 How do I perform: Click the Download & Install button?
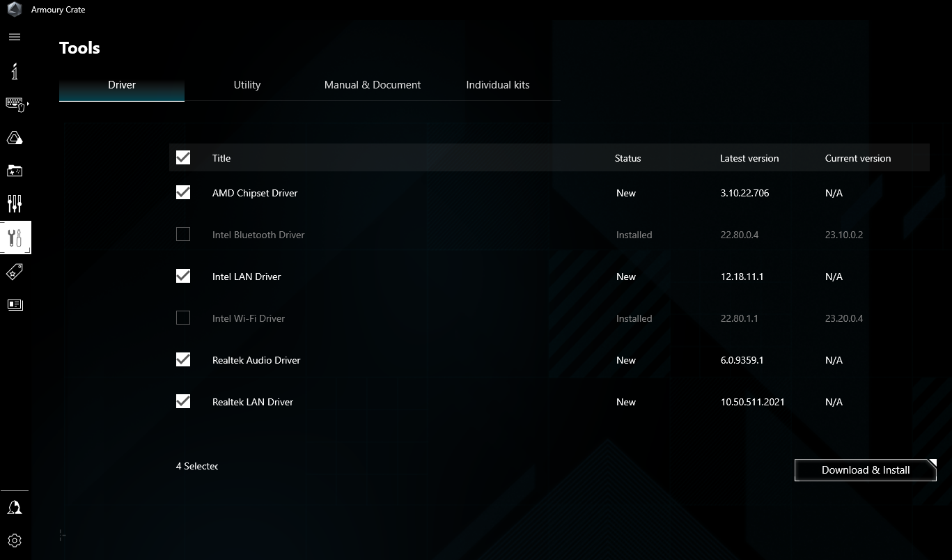tap(865, 469)
